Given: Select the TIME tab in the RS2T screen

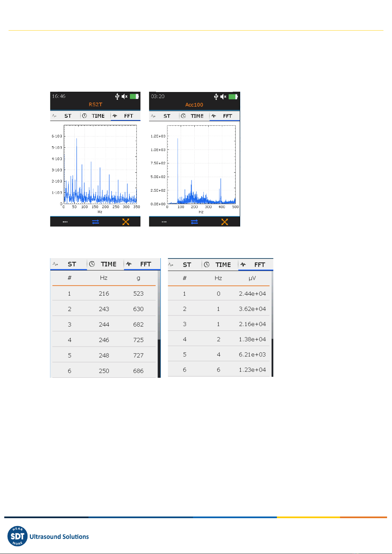Looking at the screenshot, I should coord(95,116).
